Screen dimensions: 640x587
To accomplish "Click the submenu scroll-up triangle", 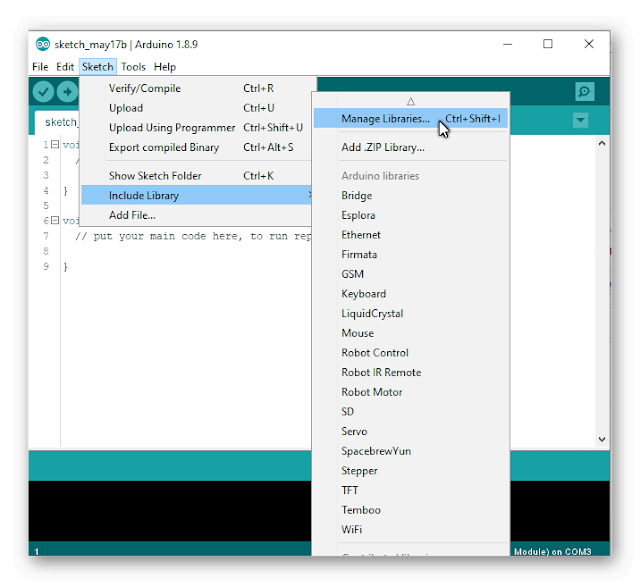I will tap(411, 101).
